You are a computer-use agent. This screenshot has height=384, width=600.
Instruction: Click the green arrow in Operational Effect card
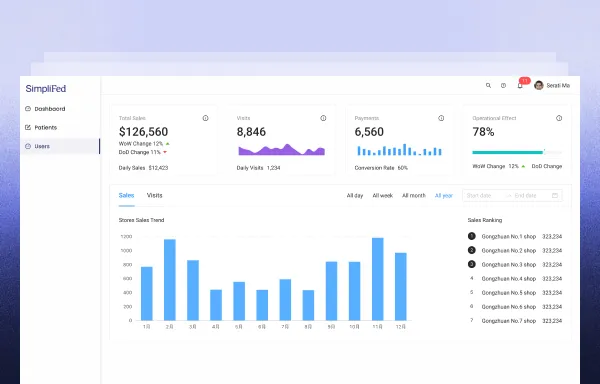pos(523,166)
